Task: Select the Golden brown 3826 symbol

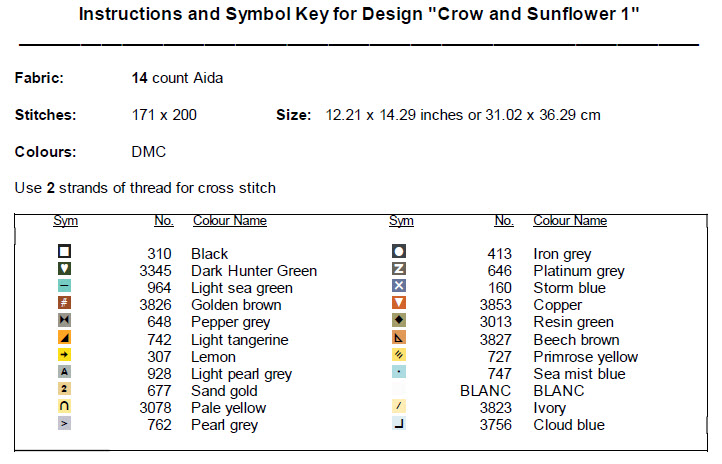Action: 65,304
